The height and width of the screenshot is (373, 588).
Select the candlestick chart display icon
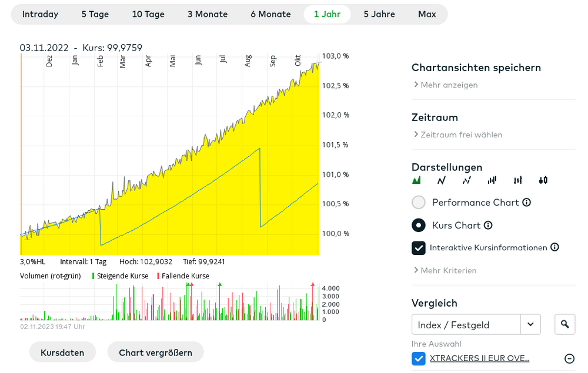coord(543,180)
